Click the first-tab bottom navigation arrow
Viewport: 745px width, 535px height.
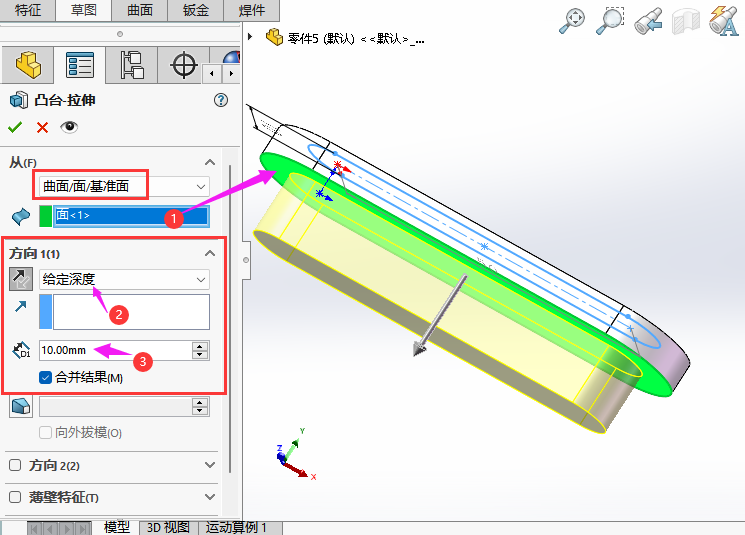[x=35, y=528]
